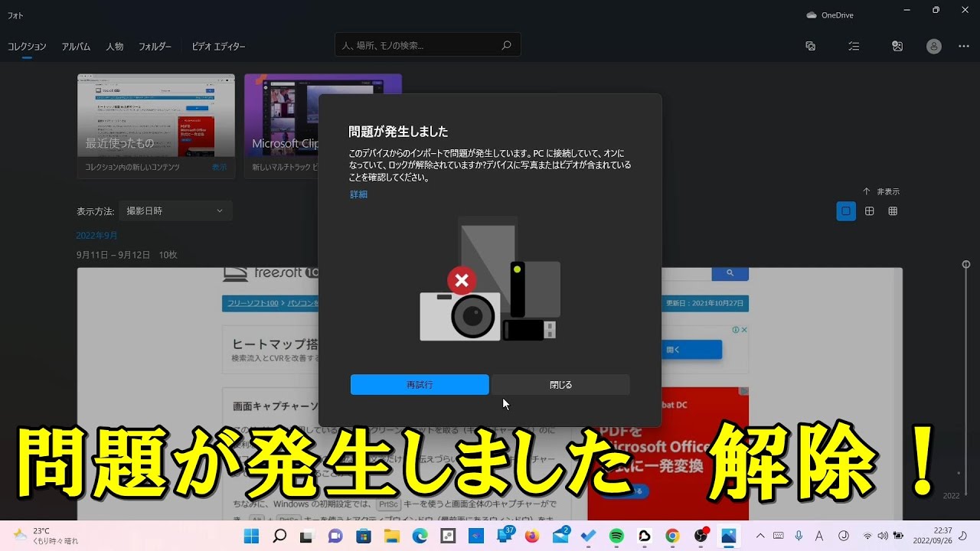Image resolution: width=980 pixels, height=551 pixels.
Task: Launch Microsoft Edge from taskbar
Action: pos(420,536)
